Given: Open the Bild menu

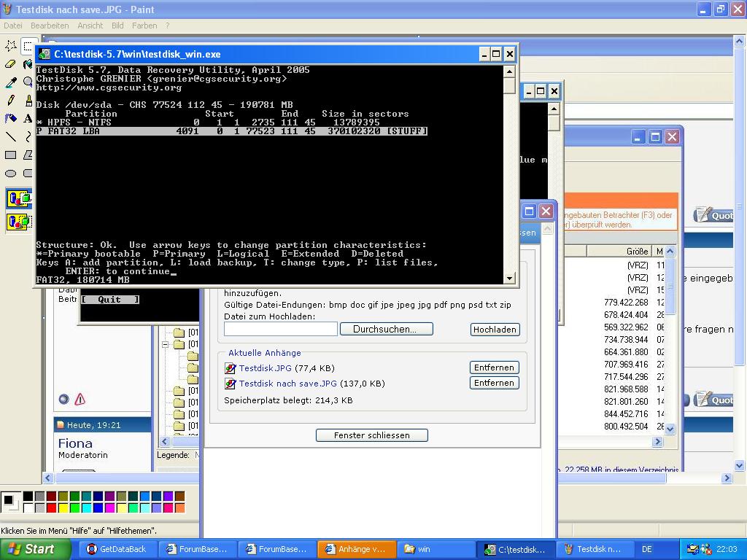Looking at the screenshot, I should (117, 26).
